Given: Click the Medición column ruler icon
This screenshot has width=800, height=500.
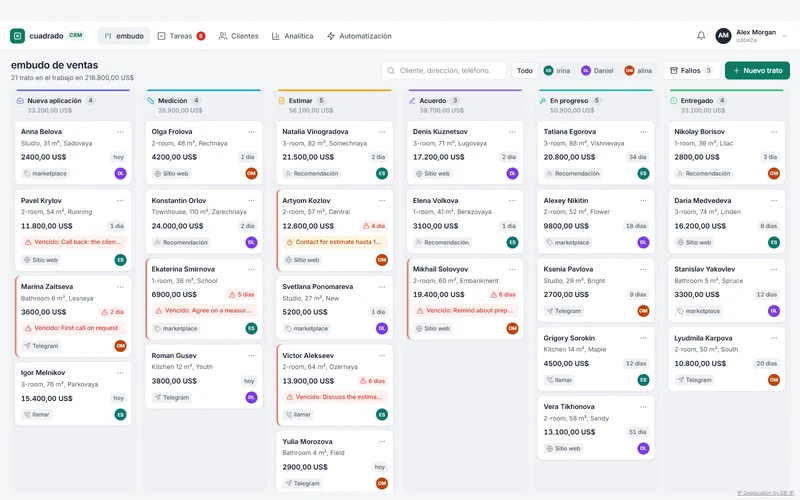Looking at the screenshot, I should tap(151, 101).
